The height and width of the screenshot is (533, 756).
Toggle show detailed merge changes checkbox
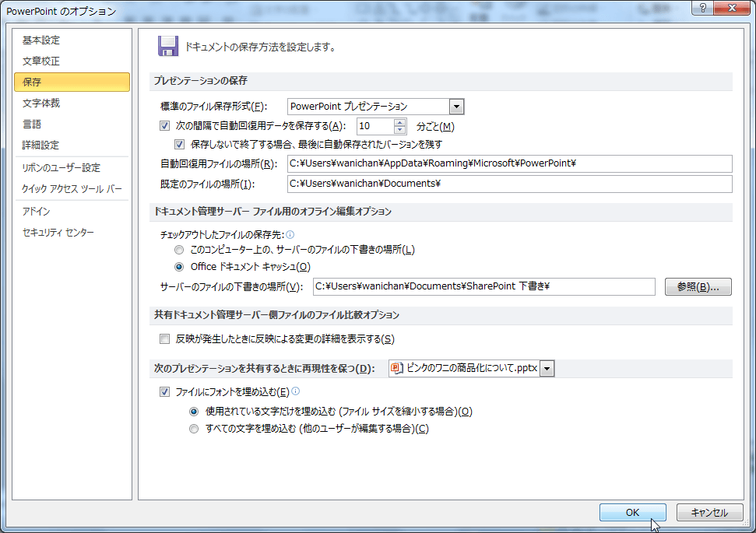tap(165, 338)
